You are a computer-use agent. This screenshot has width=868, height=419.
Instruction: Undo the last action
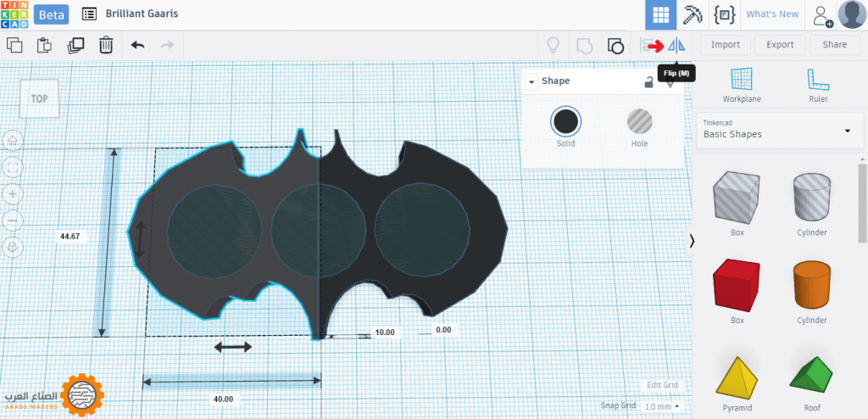pos(138,45)
